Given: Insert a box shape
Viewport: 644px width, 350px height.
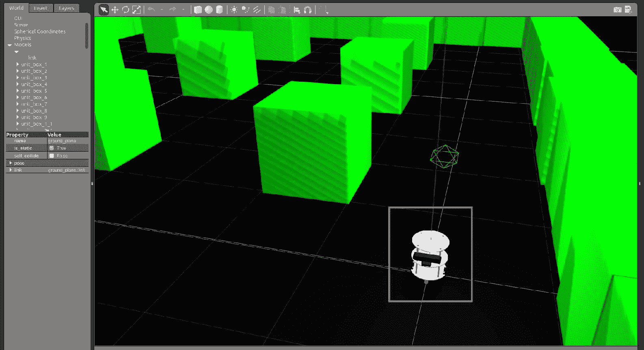Looking at the screenshot, I should click(x=198, y=10).
